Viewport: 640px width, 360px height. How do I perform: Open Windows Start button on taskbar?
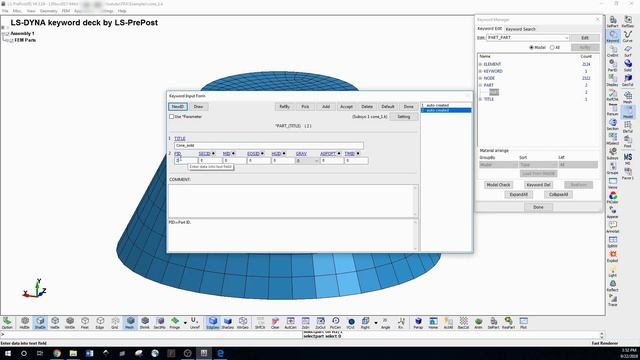7,353
